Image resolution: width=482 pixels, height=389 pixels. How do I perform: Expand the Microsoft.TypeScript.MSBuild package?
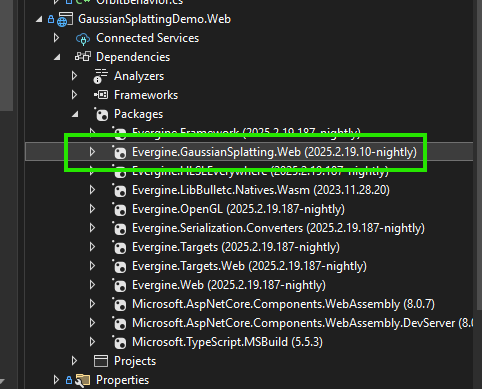click(92, 342)
